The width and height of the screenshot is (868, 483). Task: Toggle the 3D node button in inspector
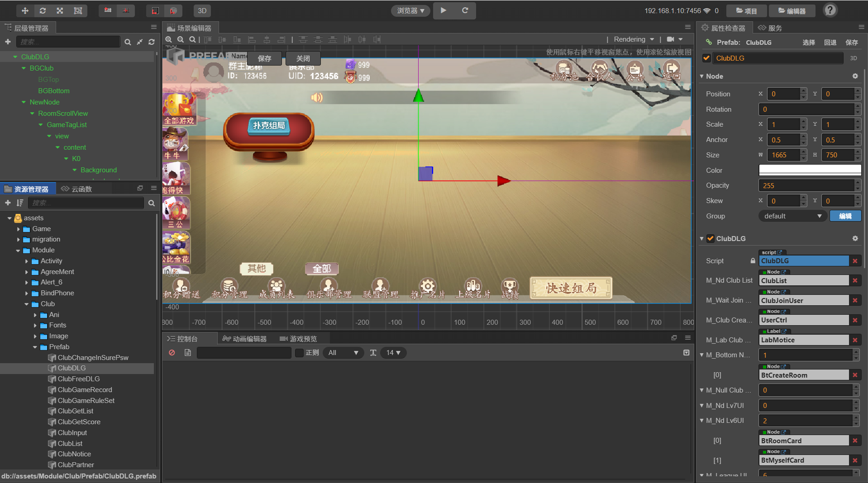click(x=853, y=58)
